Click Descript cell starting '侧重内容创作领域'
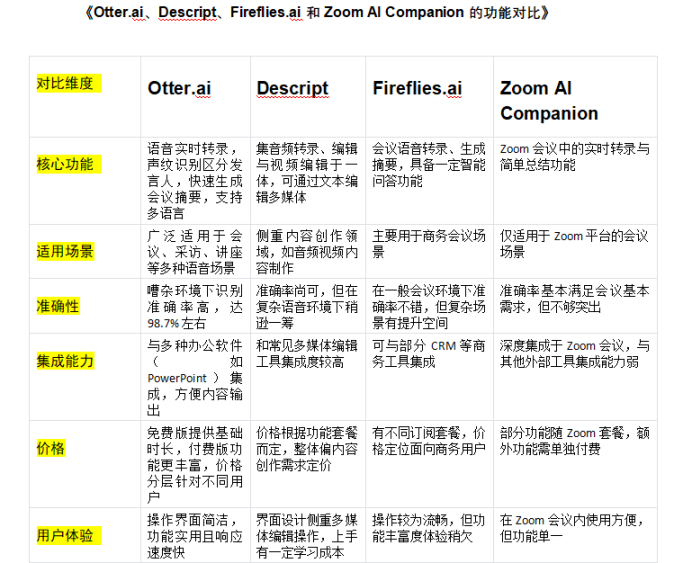The image size is (683, 563). click(x=307, y=252)
